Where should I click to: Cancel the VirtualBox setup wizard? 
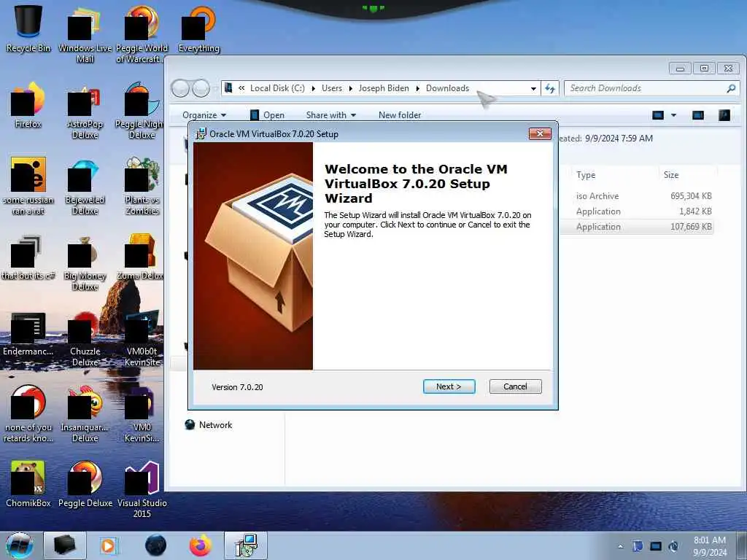tap(516, 386)
